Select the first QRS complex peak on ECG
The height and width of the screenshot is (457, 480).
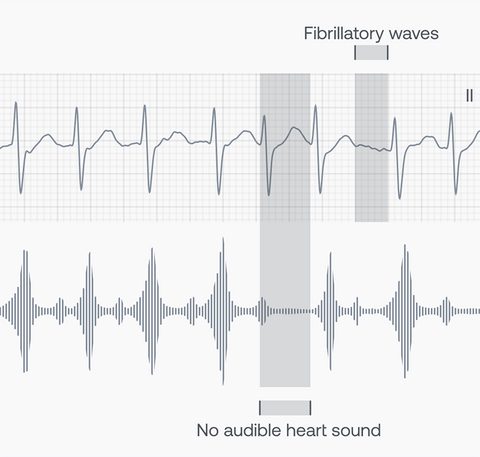click(x=16, y=104)
